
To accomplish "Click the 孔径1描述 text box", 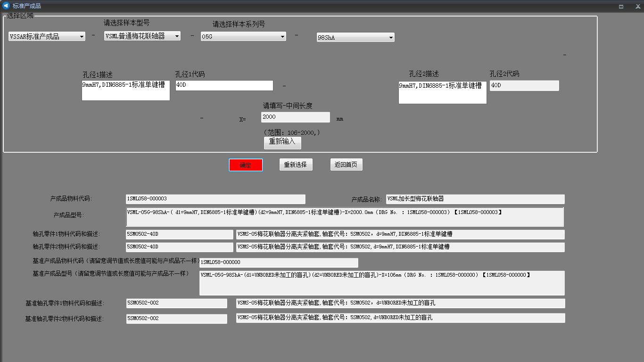I will pos(125,90).
